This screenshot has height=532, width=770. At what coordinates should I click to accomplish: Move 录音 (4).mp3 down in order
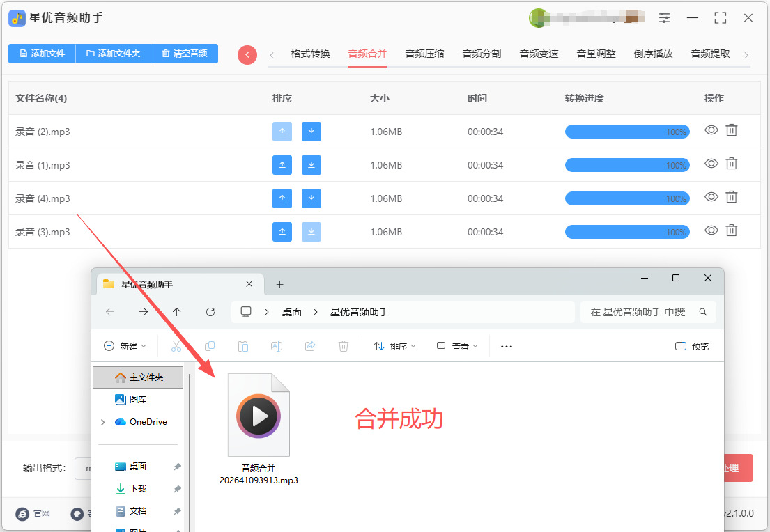click(x=311, y=198)
